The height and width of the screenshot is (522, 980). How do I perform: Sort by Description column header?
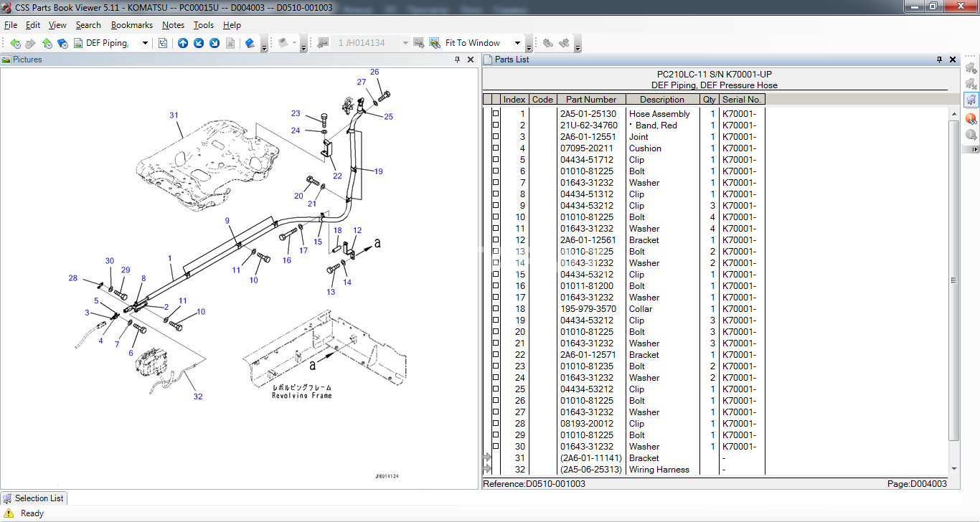click(x=662, y=100)
